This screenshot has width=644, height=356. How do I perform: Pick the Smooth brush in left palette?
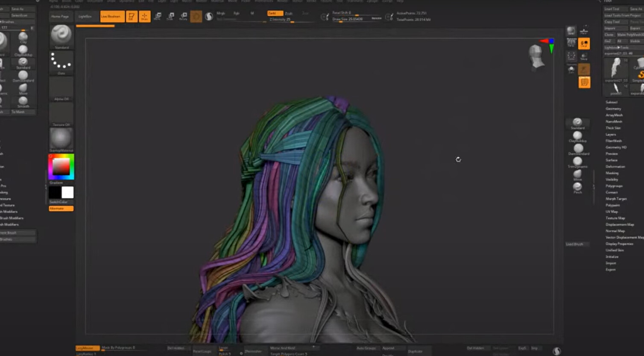[x=23, y=102]
